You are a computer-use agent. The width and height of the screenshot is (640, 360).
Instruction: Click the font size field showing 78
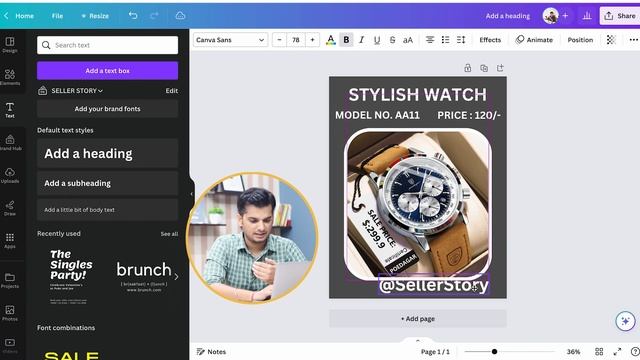pyautogui.click(x=296, y=40)
